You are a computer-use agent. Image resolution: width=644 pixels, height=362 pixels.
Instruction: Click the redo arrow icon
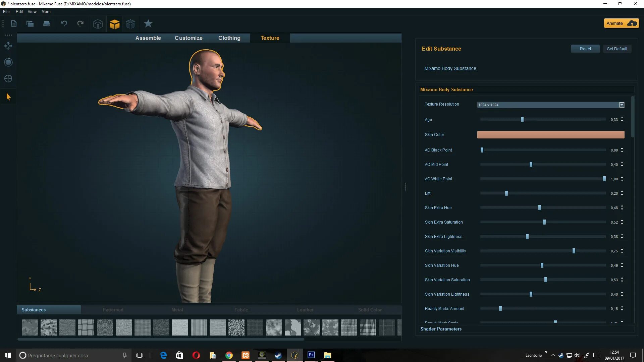click(80, 23)
